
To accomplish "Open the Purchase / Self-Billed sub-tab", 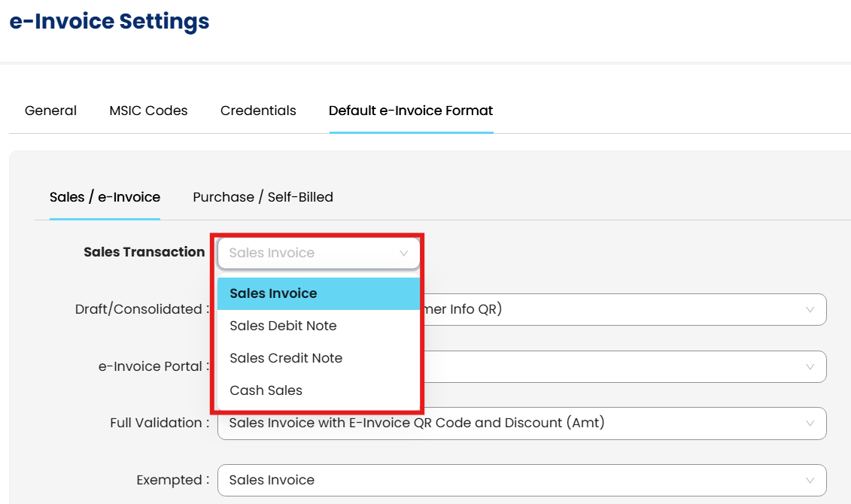I will 263,197.
